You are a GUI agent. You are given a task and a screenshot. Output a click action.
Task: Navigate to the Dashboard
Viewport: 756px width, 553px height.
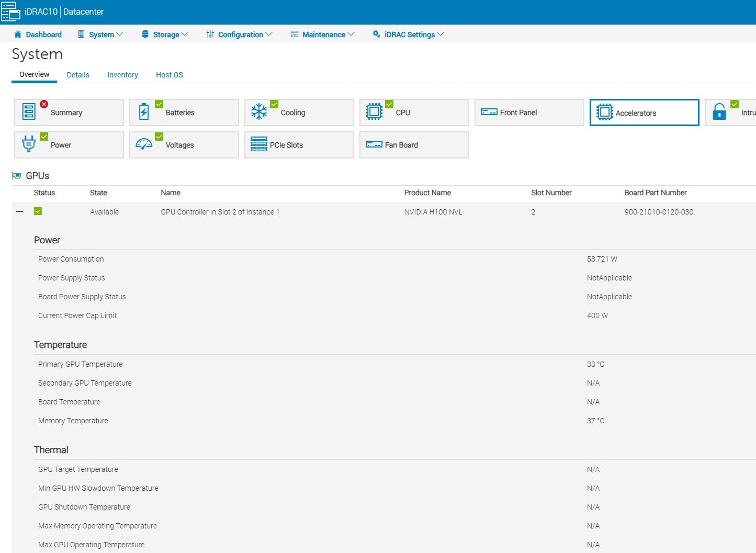pos(38,34)
